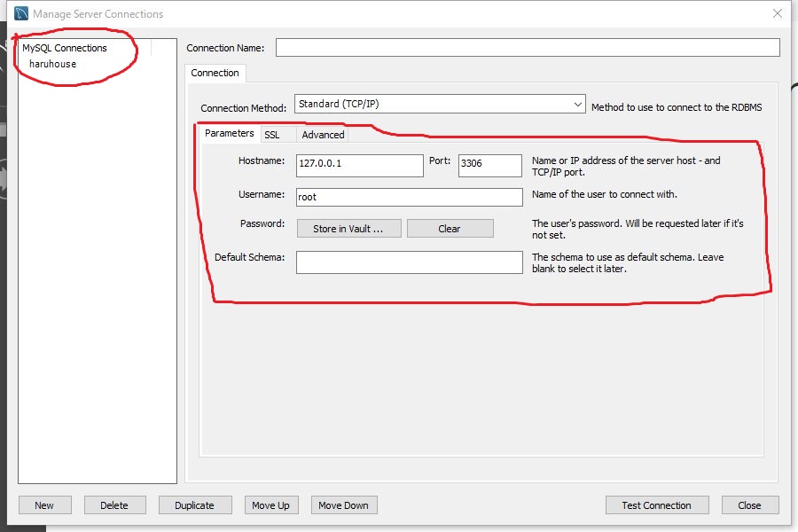Image resolution: width=798 pixels, height=532 pixels.
Task: Switch to the SSL tab
Action: coord(272,135)
